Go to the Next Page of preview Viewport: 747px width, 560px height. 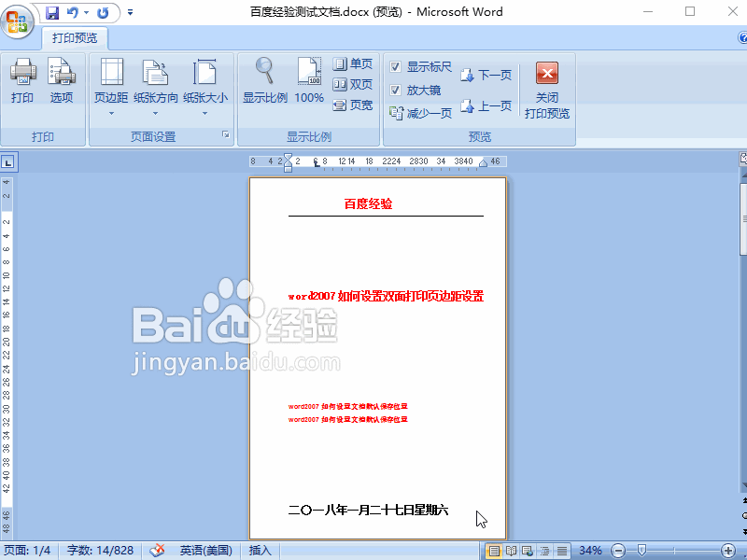click(486, 75)
